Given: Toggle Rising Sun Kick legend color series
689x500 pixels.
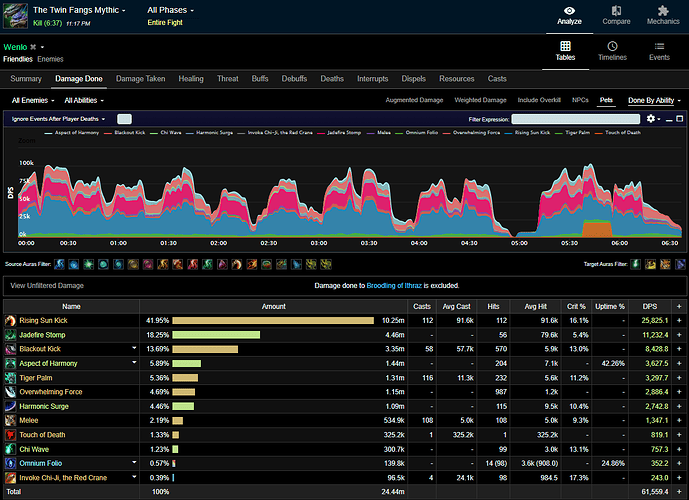Looking at the screenshot, I should [527, 133].
